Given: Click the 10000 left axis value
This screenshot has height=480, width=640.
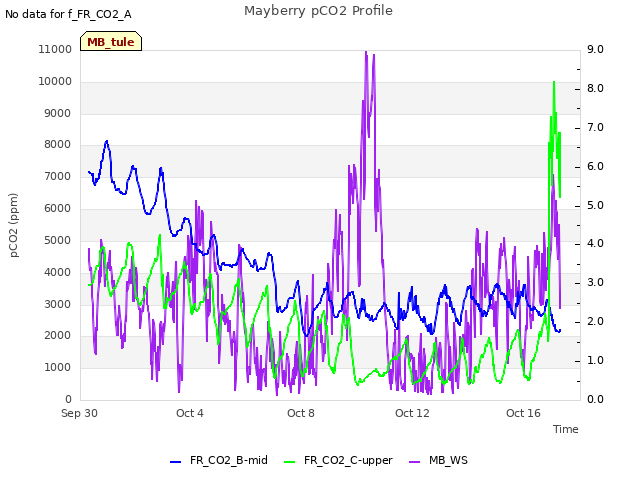Looking at the screenshot, I should coord(55,81).
